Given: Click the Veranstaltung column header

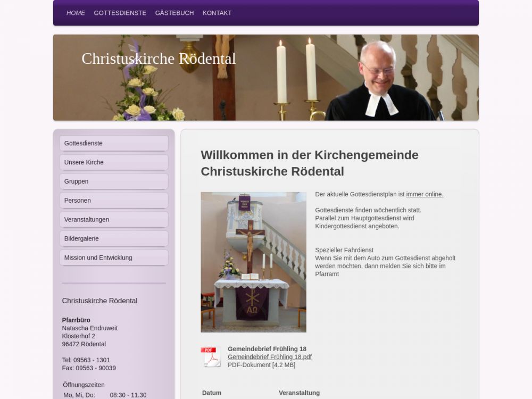Looking at the screenshot, I should [x=299, y=393].
